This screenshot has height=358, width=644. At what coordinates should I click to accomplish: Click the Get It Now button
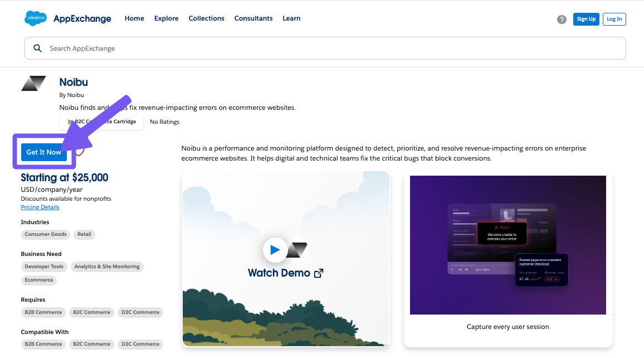pyautogui.click(x=44, y=152)
